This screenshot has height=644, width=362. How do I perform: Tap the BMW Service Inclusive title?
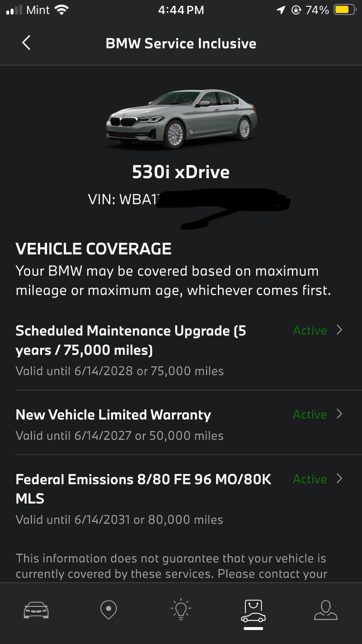181,43
